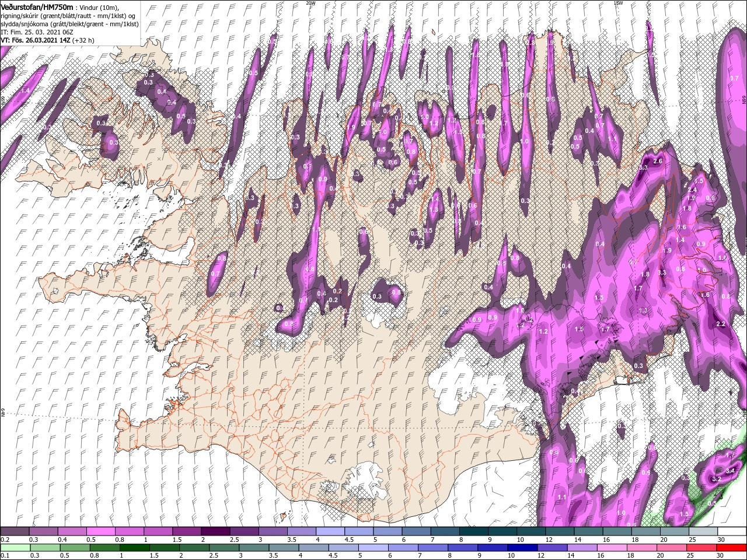Viewport: 747px width, 560px height.
Task: Click the rain legend label 0.1
Action: [x=5, y=556]
